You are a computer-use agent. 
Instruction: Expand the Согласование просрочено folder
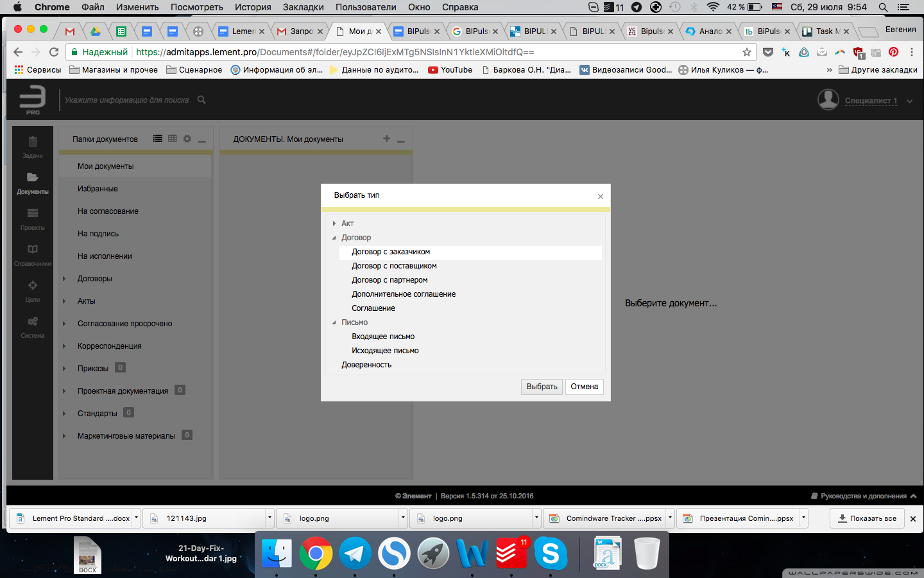(x=64, y=324)
